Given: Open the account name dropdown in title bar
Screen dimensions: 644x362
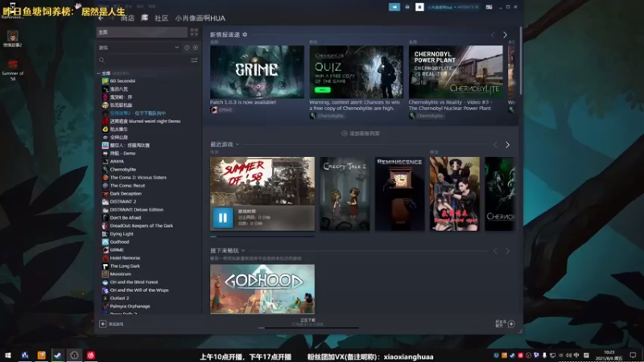Looking at the screenshot, I should pos(453,7).
